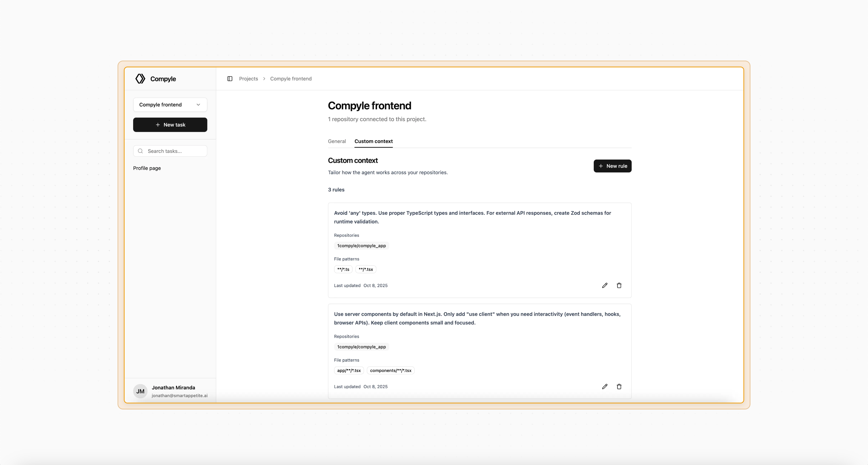The width and height of the screenshot is (868, 465).
Task: Add a rule using New rule button
Action: tap(613, 166)
